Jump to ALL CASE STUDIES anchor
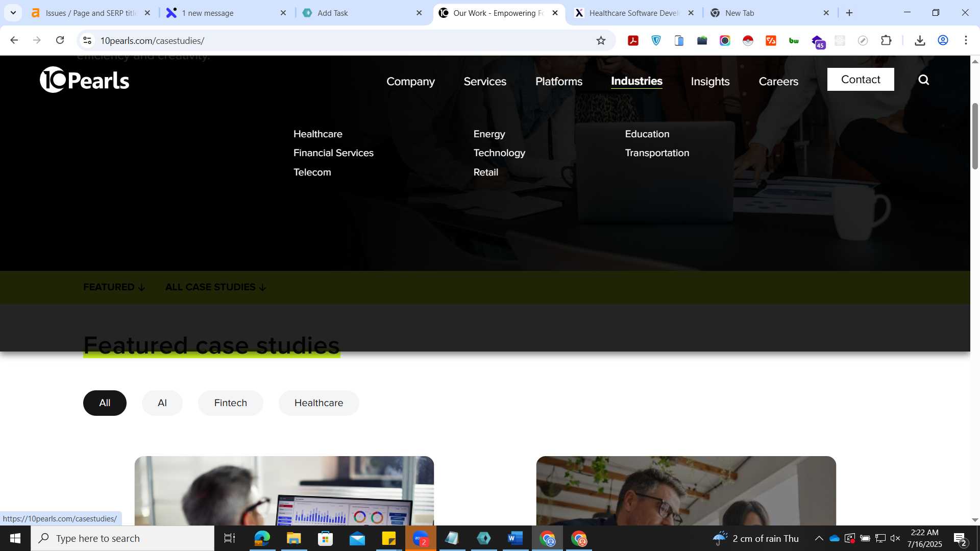Image resolution: width=980 pixels, height=551 pixels. 215,287
